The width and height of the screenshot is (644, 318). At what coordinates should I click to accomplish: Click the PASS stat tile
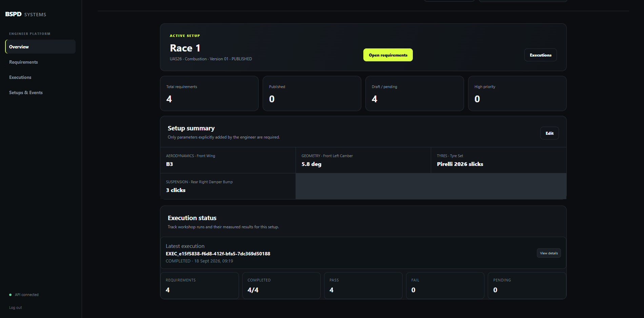click(x=363, y=285)
